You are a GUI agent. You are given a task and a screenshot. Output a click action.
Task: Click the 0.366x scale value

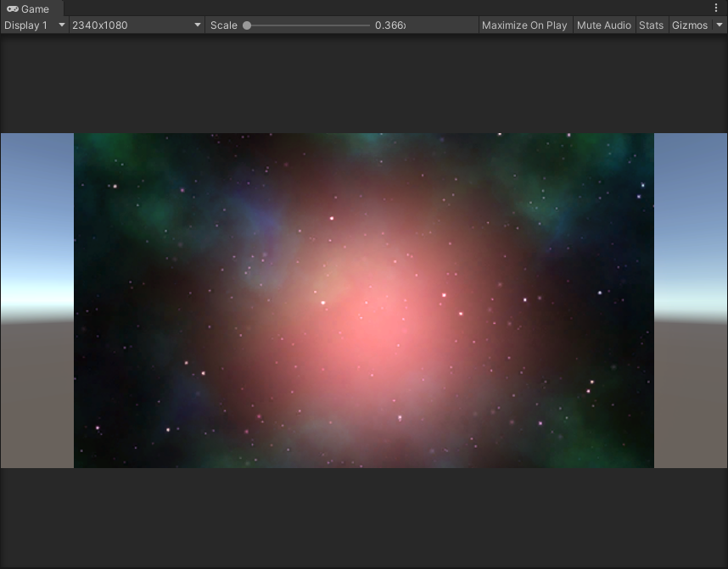pyautogui.click(x=389, y=25)
